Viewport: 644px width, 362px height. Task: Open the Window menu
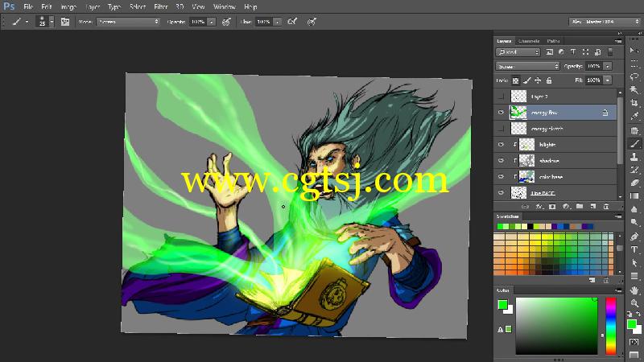(x=225, y=7)
